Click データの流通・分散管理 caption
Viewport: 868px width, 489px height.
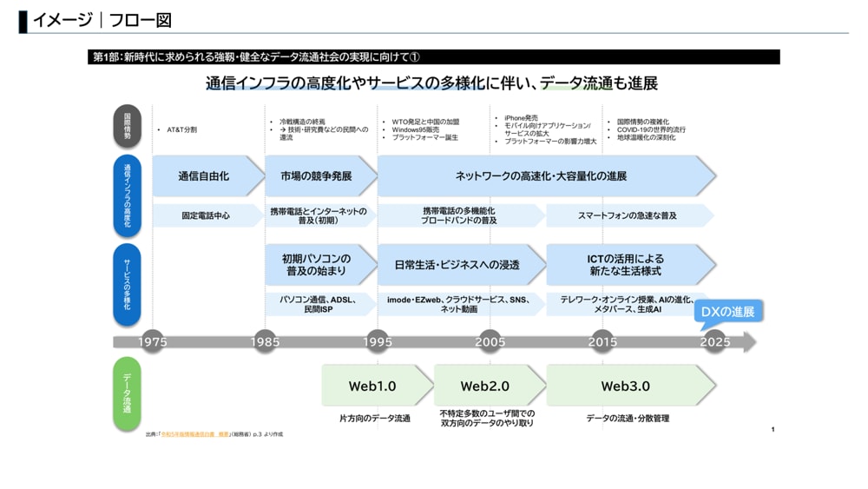coord(628,419)
